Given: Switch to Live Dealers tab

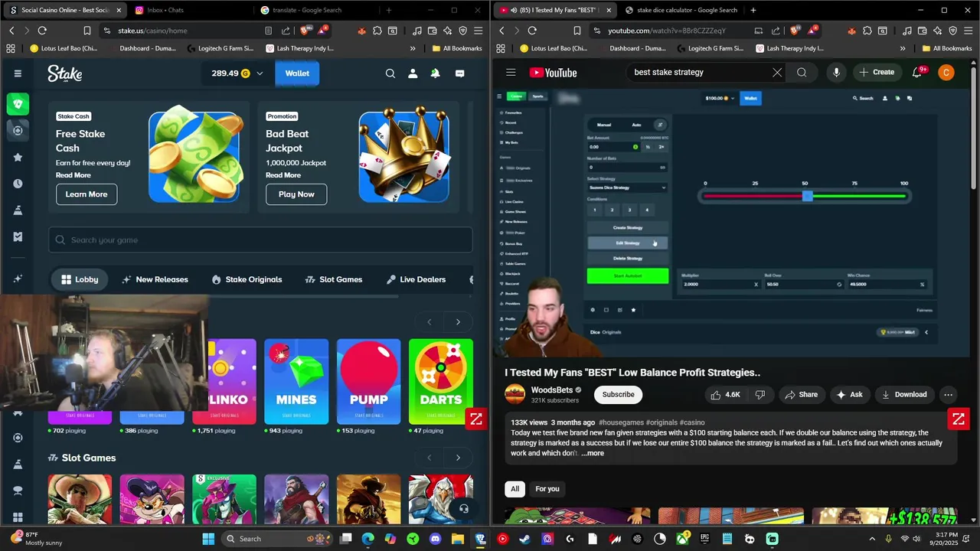Looking at the screenshot, I should click(416, 279).
